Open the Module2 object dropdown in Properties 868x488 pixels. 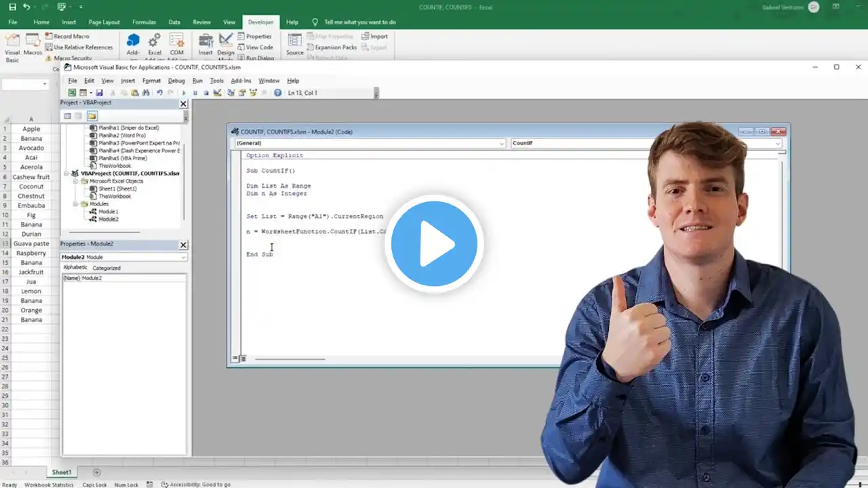click(183, 258)
